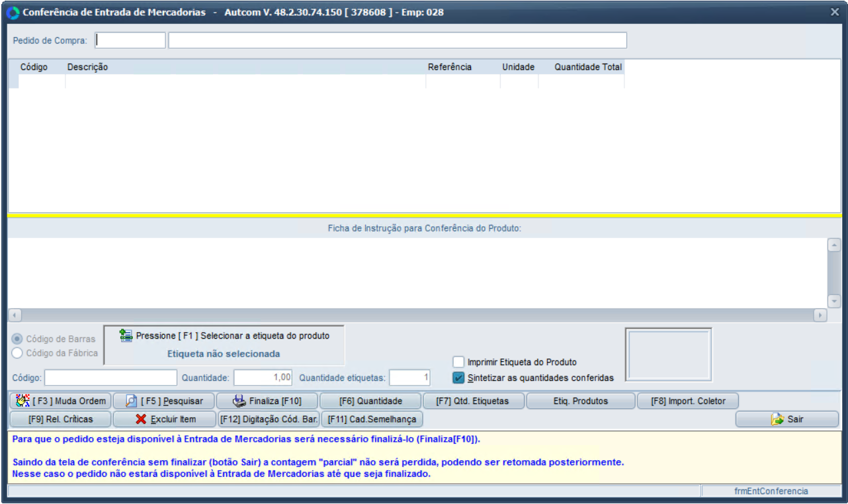
Task: Select Código de Barras radio option
Action: (17, 339)
